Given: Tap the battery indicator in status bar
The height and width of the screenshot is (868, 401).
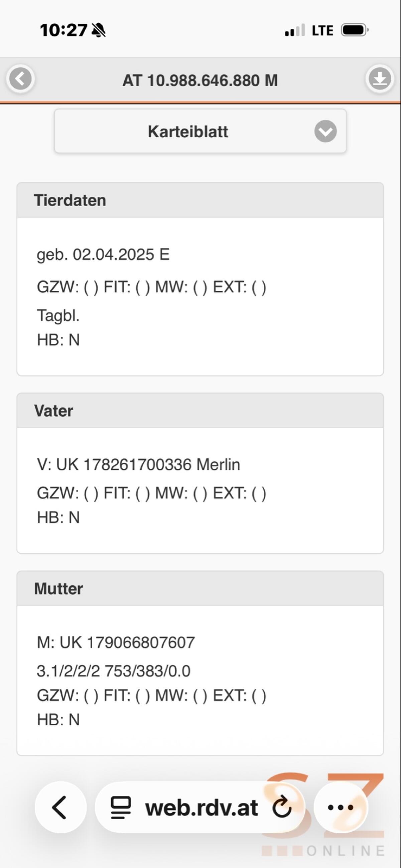Looking at the screenshot, I should click(355, 30).
